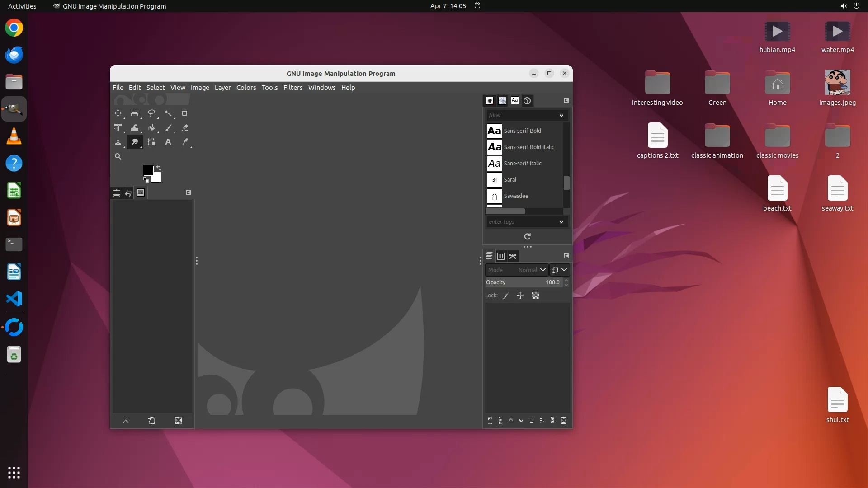868x488 pixels.
Task: Expand the font filter dropdown arrow
Action: point(561,115)
